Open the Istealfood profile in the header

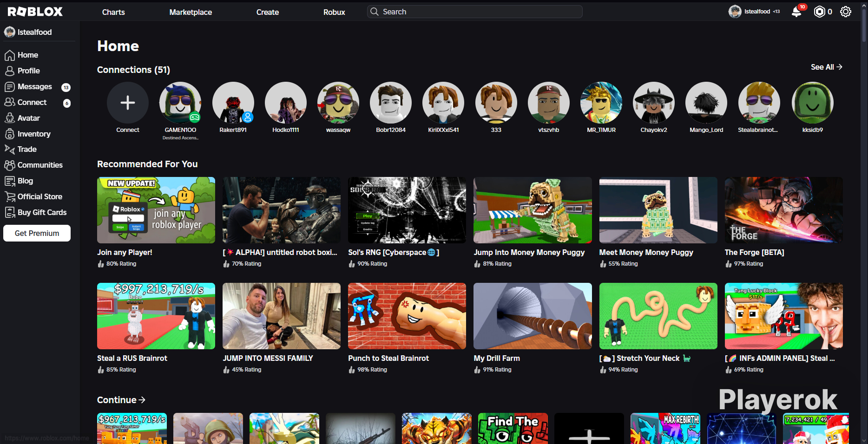[x=755, y=12]
